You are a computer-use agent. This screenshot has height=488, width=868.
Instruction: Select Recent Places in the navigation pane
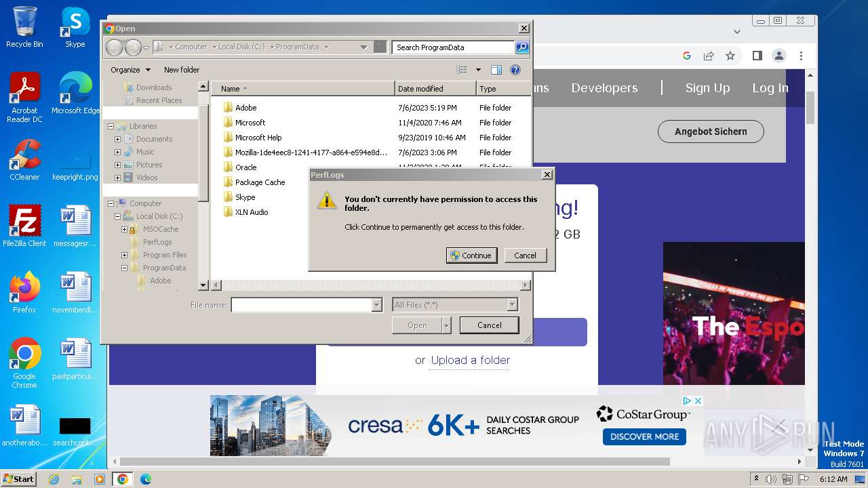point(153,100)
